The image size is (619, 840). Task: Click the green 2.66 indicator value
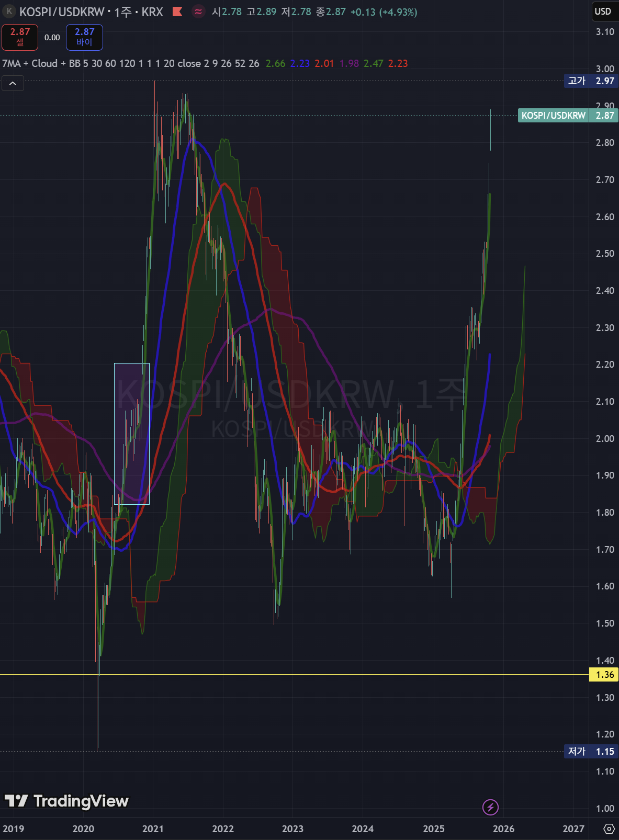[x=275, y=63]
